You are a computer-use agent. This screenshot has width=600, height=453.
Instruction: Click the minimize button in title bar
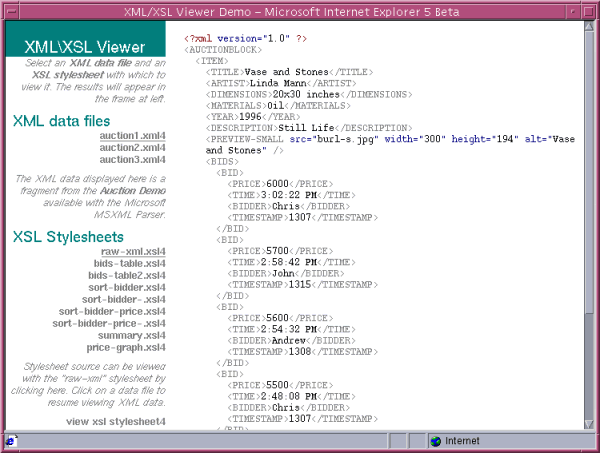(x=573, y=11)
